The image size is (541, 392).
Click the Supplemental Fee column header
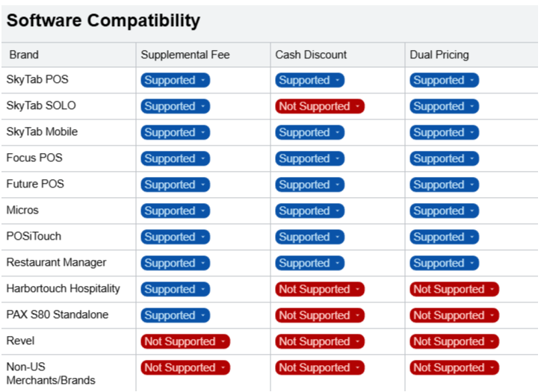pos(185,55)
